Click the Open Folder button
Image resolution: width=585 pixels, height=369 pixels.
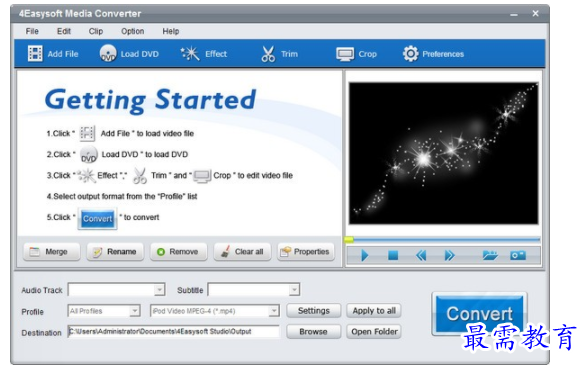374,332
